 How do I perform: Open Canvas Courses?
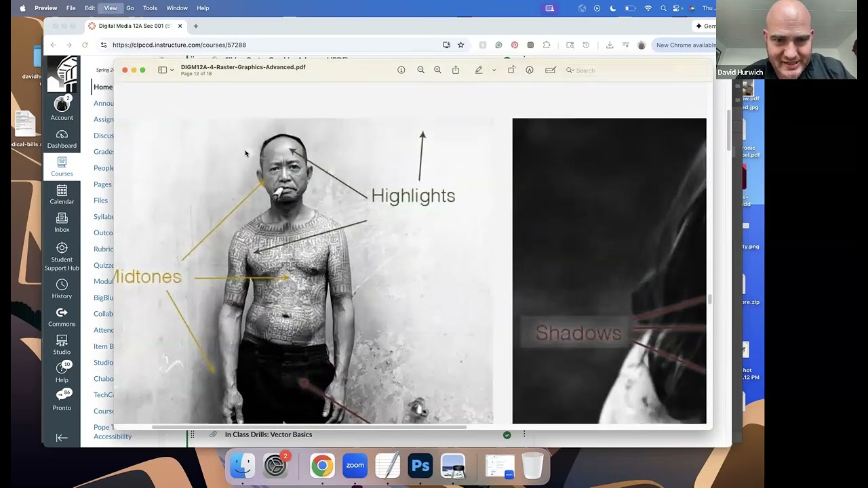click(x=62, y=167)
